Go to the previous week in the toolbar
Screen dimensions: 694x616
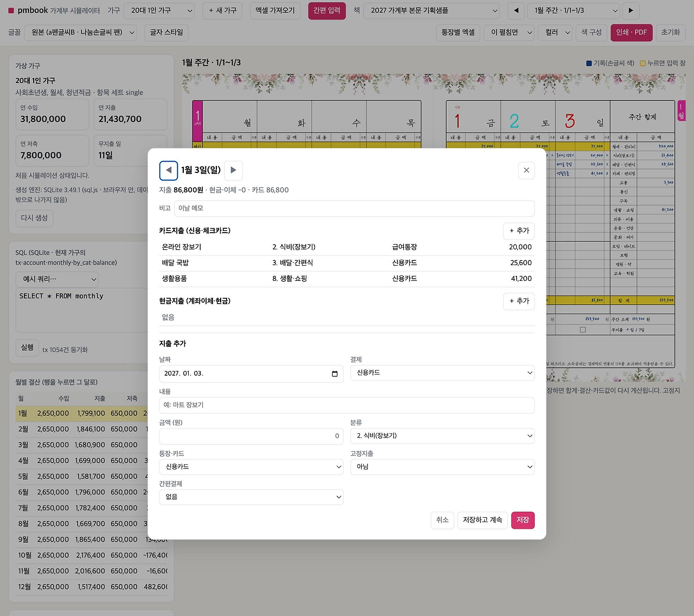click(516, 10)
